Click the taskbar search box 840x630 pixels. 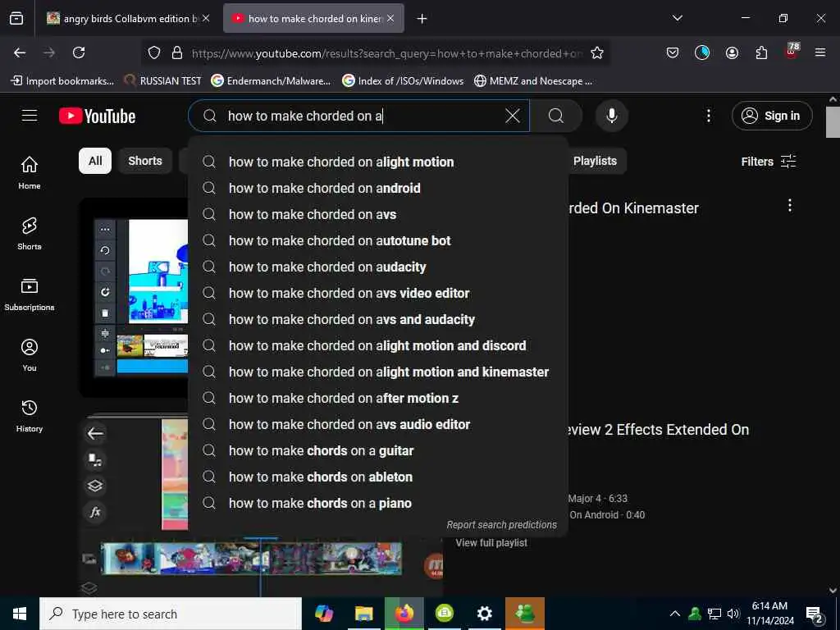pos(171,614)
